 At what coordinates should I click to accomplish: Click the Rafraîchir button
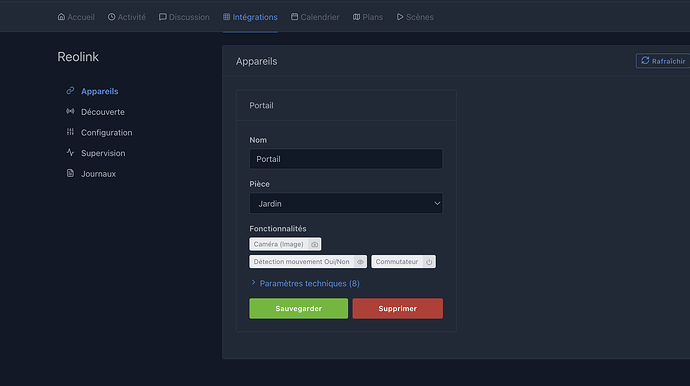pos(663,61)
